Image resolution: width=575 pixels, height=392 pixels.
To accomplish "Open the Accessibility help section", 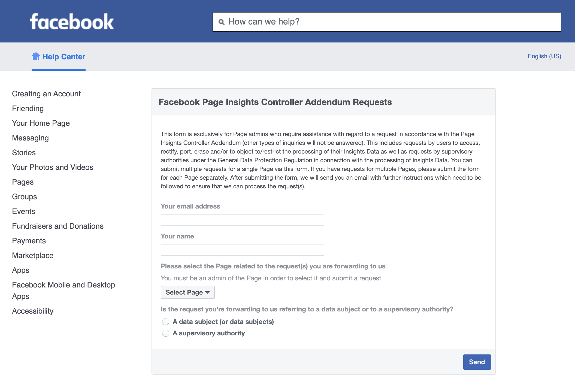I will point(33,311).
